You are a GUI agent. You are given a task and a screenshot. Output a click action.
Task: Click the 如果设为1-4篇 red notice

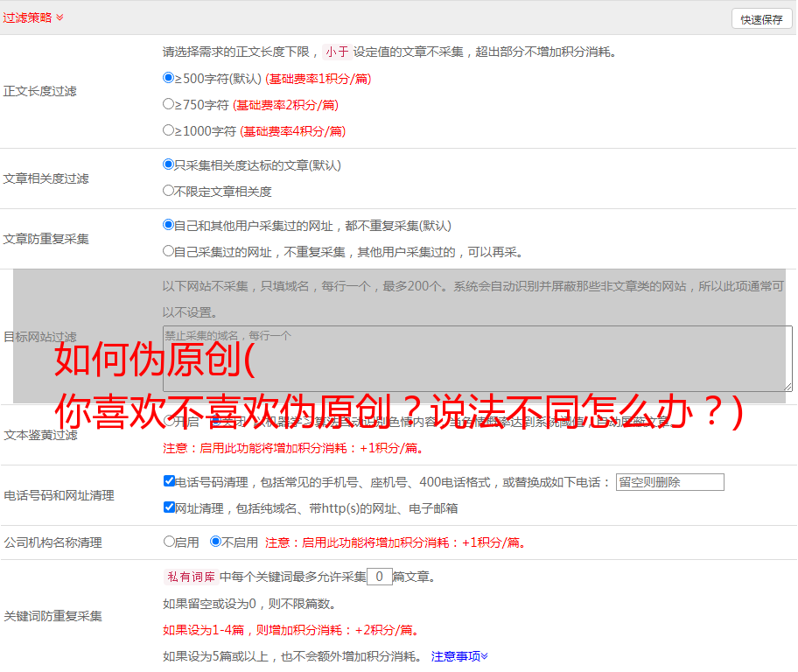click(292, 630)
